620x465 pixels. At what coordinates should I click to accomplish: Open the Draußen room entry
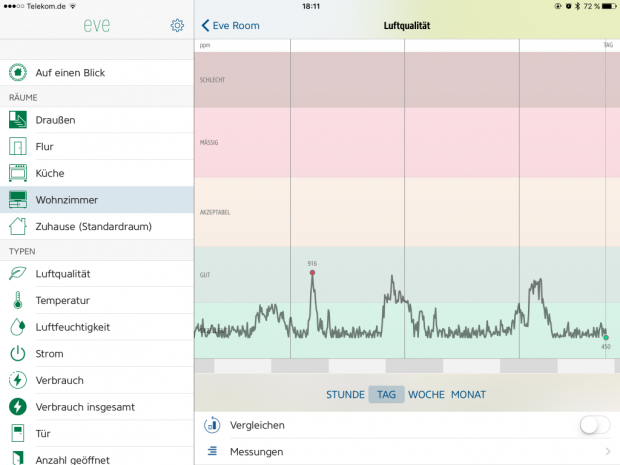click(x=97, y=120)
